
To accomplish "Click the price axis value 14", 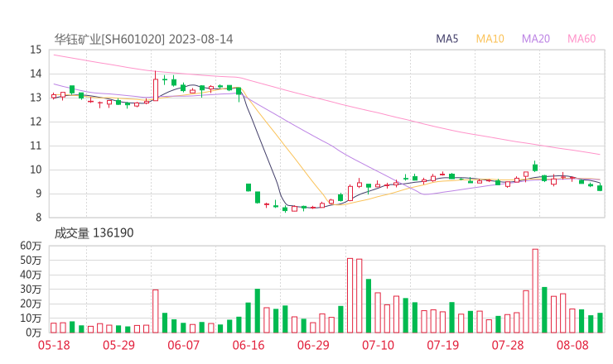I will 36,74.
